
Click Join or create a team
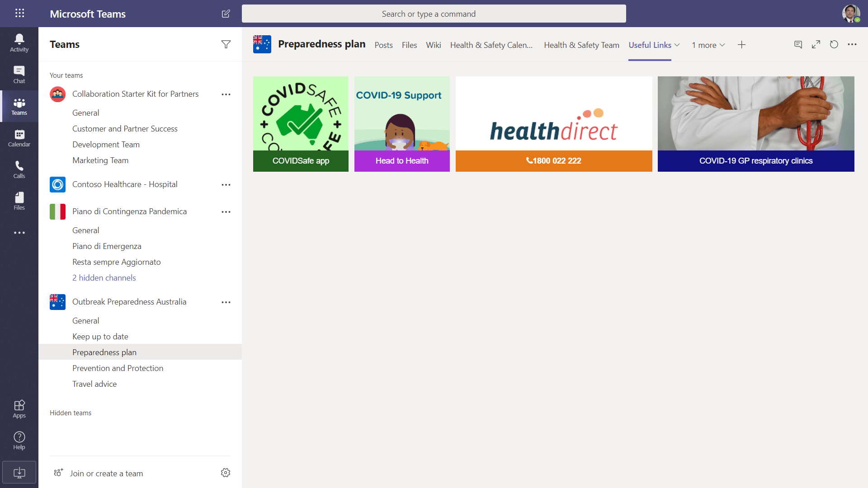click(x=106, y=473)
